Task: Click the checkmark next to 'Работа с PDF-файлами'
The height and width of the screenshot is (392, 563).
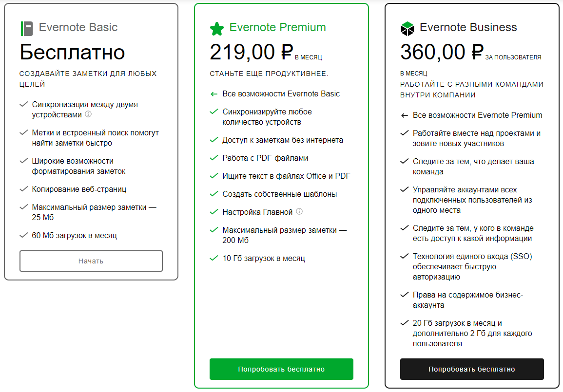Action: 214,158
